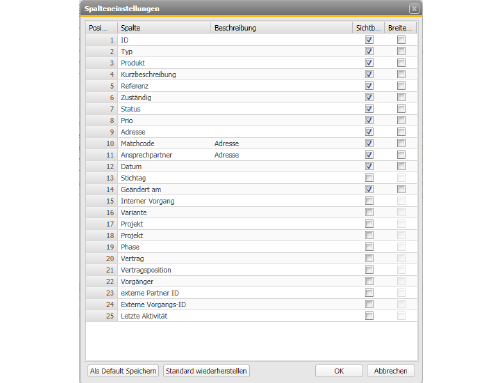Viewport: 502px width, 383px height.
Task: Uncheck visibility for Produkt row
Action: tap(369, 63)
